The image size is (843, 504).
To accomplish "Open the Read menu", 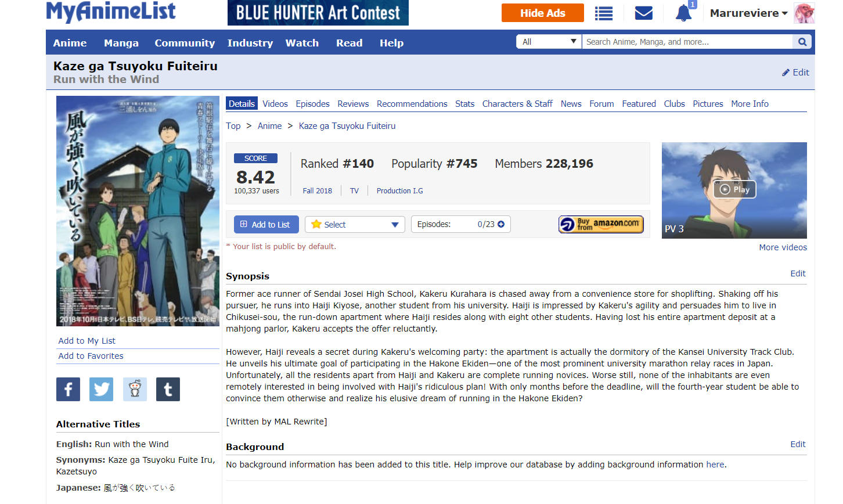I will tap(350, 43).
